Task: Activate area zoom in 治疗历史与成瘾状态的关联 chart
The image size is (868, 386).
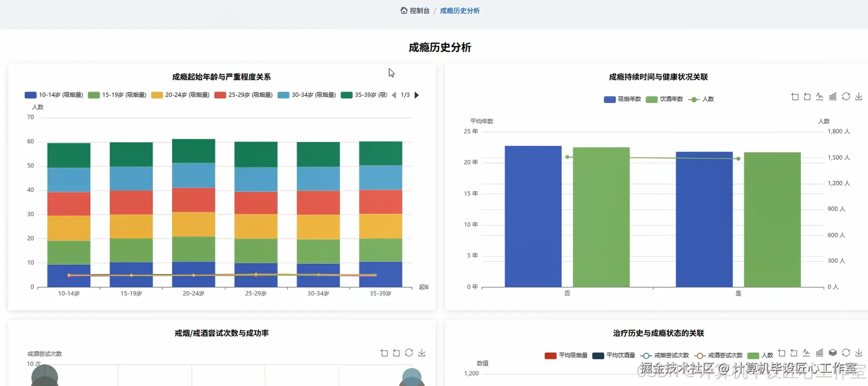Action: click(x=781, y=353)
